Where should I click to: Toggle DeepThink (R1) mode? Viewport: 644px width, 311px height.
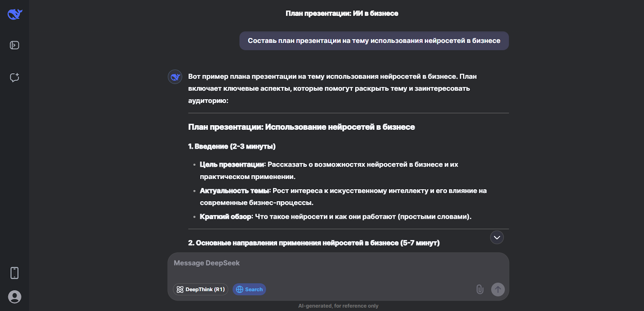(x=200, y=289)
